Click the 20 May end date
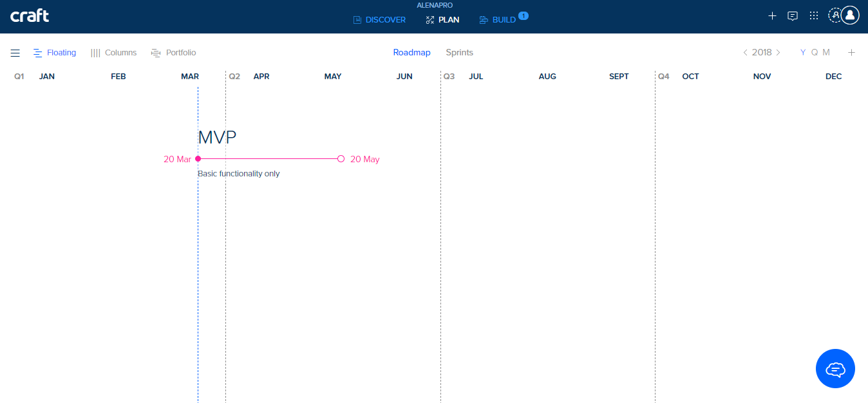Viewport: 868px width, 403px height. point(364,159)
